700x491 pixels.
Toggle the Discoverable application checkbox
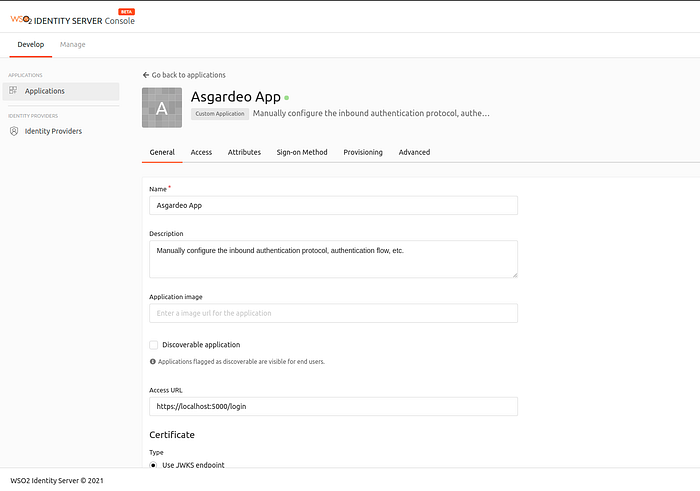click(x=154, y=345)
